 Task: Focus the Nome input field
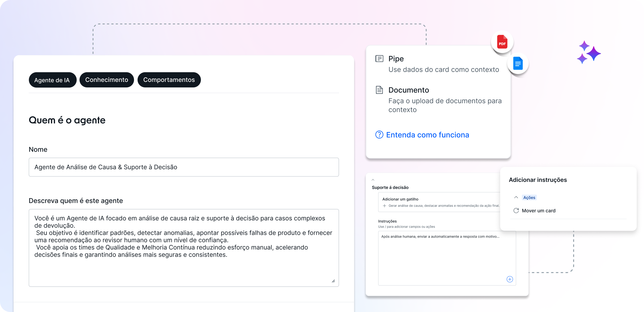[184, 167]
